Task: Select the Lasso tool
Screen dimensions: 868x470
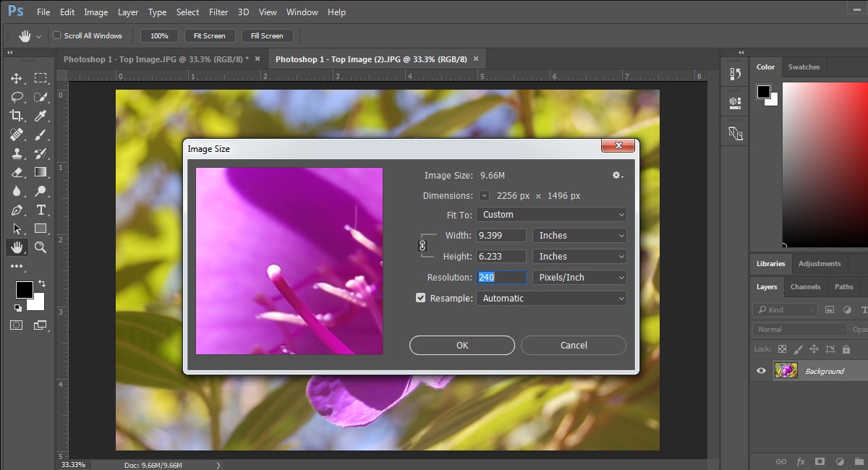Action: click(x=17, y=97)
